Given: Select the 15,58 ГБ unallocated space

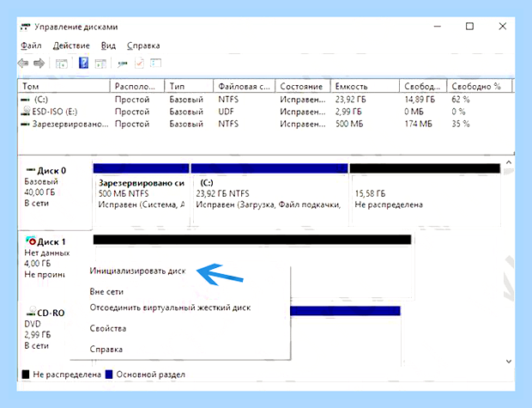Looking at the screenshot, I should coord(425,194).
